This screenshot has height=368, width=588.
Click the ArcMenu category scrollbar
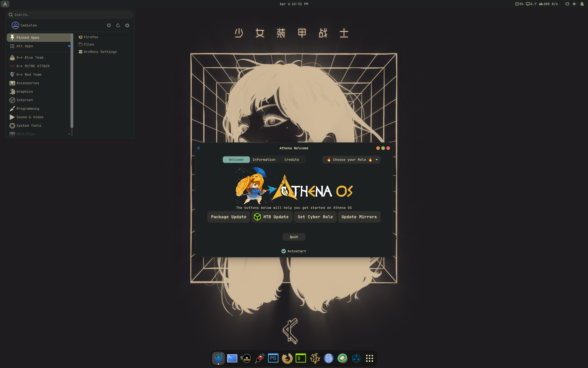coord(72,81)
